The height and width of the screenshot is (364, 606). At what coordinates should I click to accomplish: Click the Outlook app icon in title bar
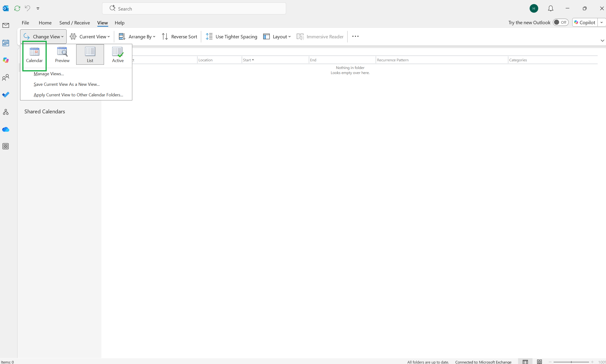click(6, 8)
